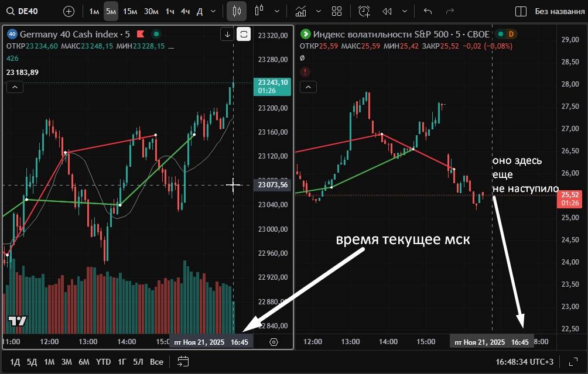Click the DE40 symbol search field

click(x=26, y=11)
